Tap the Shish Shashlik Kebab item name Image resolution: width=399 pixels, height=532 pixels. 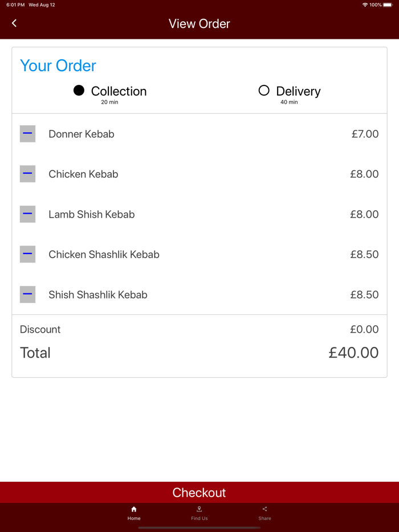[x=98, y=295]
